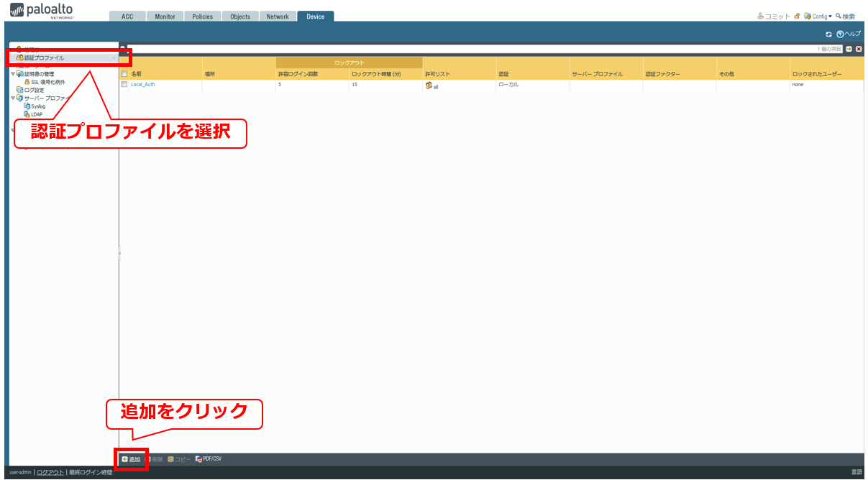Open the Syslog server profile item
This screenshot has height=480, width=868.
(x=38, y=106)
